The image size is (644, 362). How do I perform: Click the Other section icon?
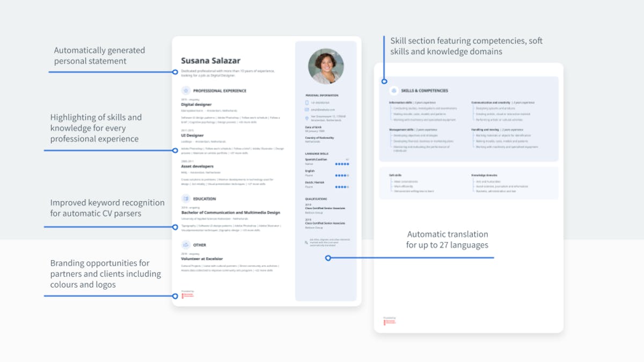[186, 245]
